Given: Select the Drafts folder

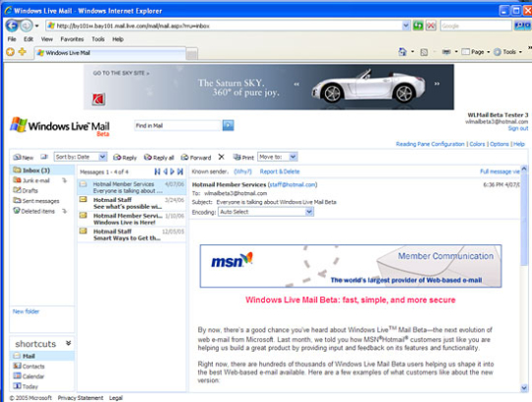Looking at the screenshot, I should click(x=26, y=190).
